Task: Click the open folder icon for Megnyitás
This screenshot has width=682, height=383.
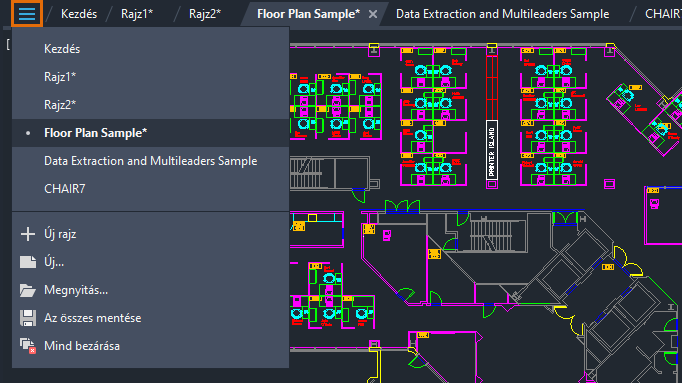Action: point(28,290)
